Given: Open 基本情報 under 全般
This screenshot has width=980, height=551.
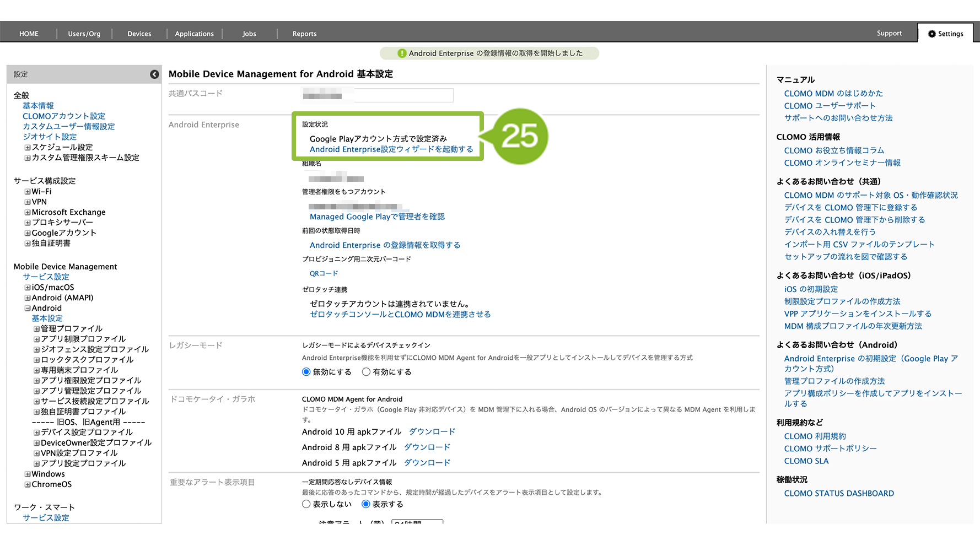Looking at the screenshot, I should pos(38,106).
